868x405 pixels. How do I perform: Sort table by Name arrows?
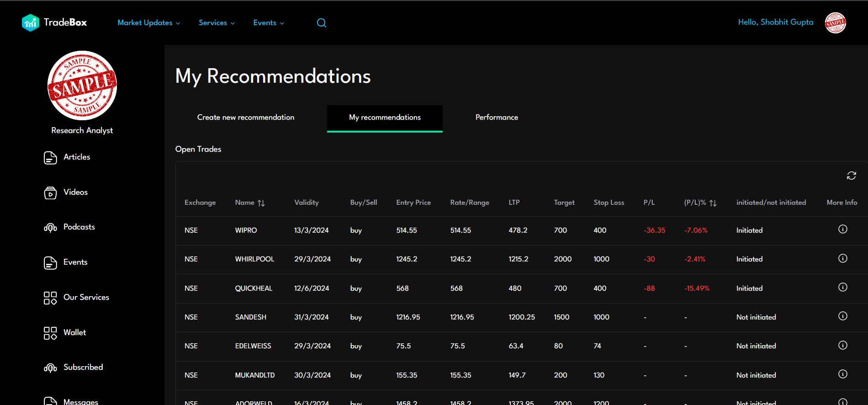261,203
